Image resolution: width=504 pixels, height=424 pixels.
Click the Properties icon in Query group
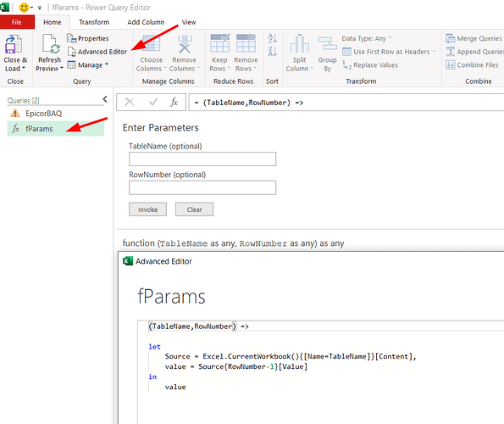tap(71, 38)
